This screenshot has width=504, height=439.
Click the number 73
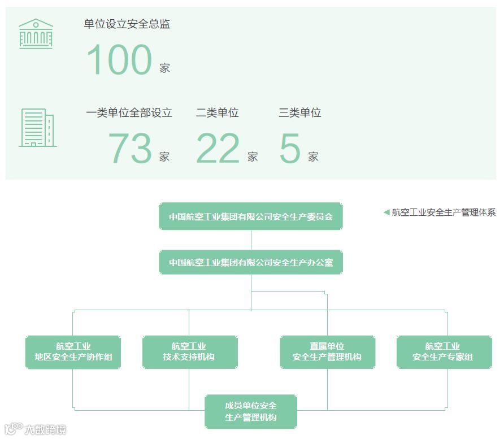tap(130, 148)
